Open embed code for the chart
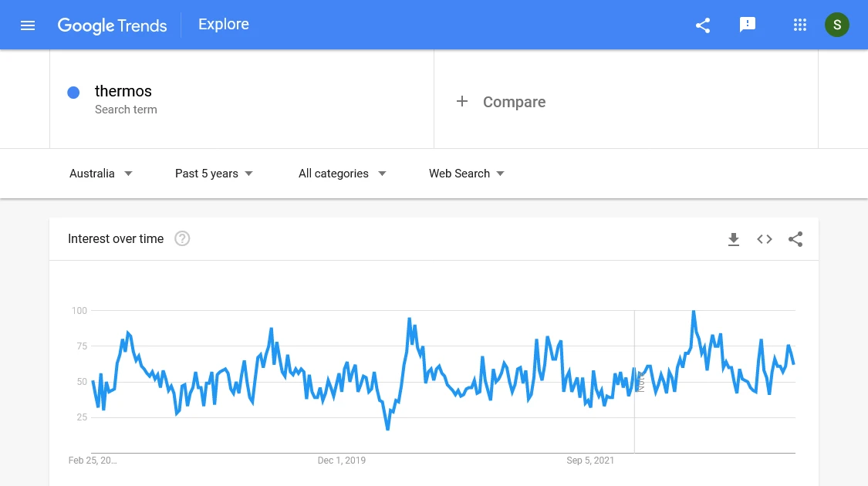The width and height of the screenshot is (868, 486). pos(765,239)
